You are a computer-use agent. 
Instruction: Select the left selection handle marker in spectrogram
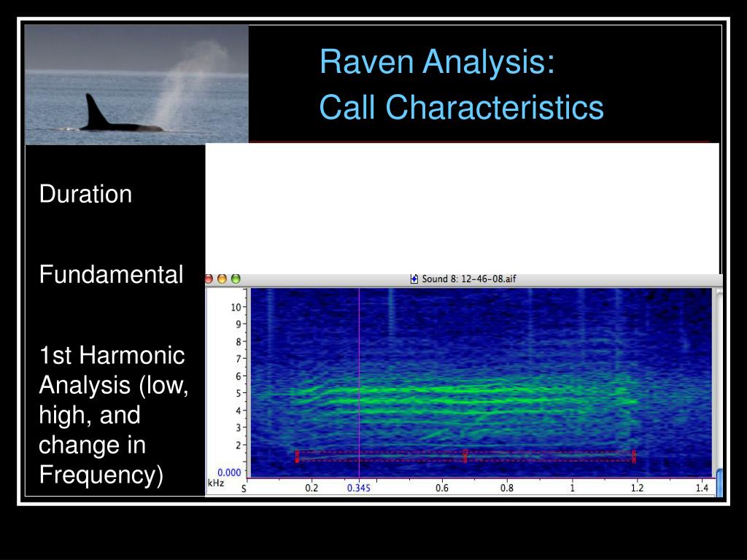tap(297, 455)
